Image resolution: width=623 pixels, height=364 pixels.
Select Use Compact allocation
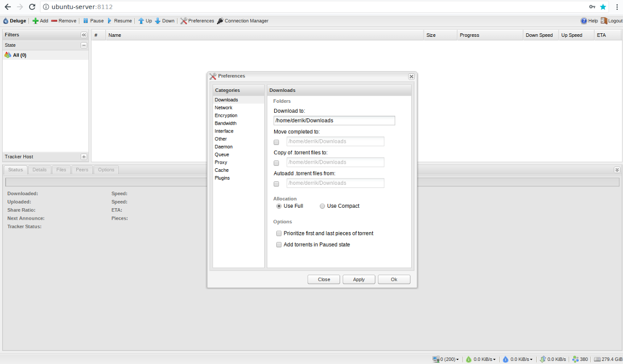coord(322,206)
